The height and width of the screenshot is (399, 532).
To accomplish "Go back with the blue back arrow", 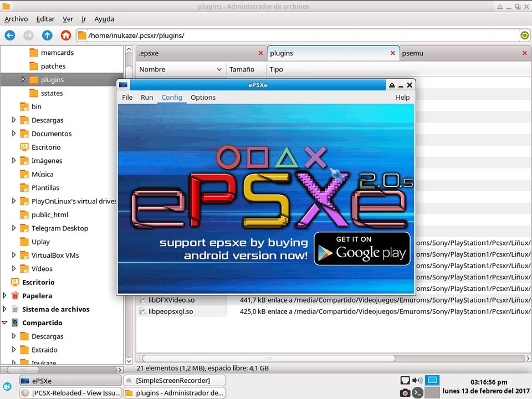I will [10, 35].
